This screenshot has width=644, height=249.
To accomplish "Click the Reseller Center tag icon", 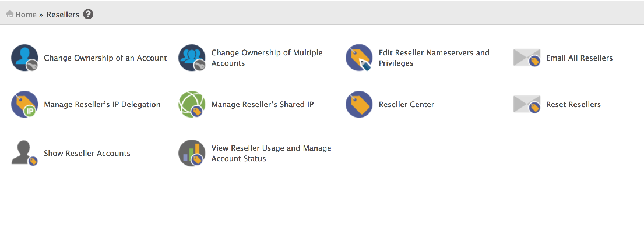I will click(359, 105).
